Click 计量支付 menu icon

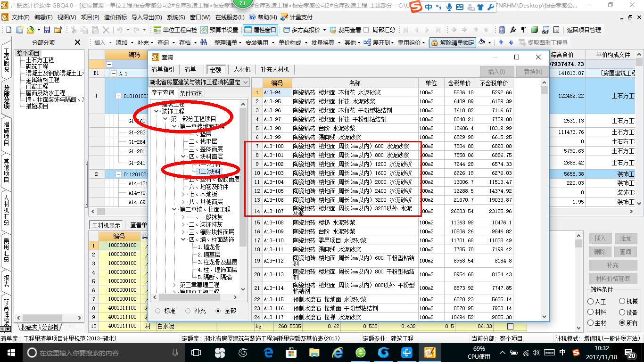pyautogui.click(x=297, y=17)
